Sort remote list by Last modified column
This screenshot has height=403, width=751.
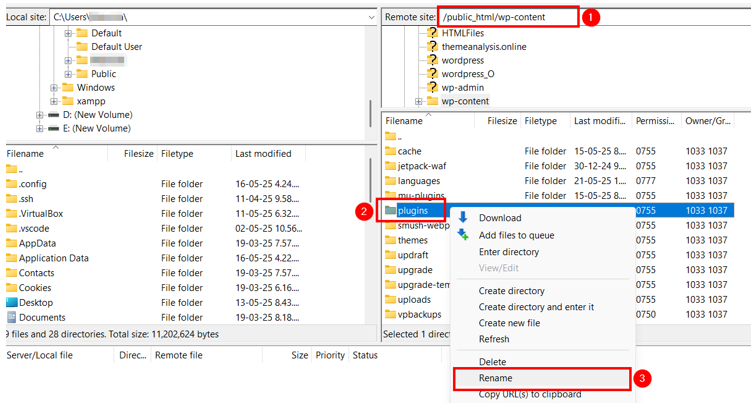(x=600, y=121)
